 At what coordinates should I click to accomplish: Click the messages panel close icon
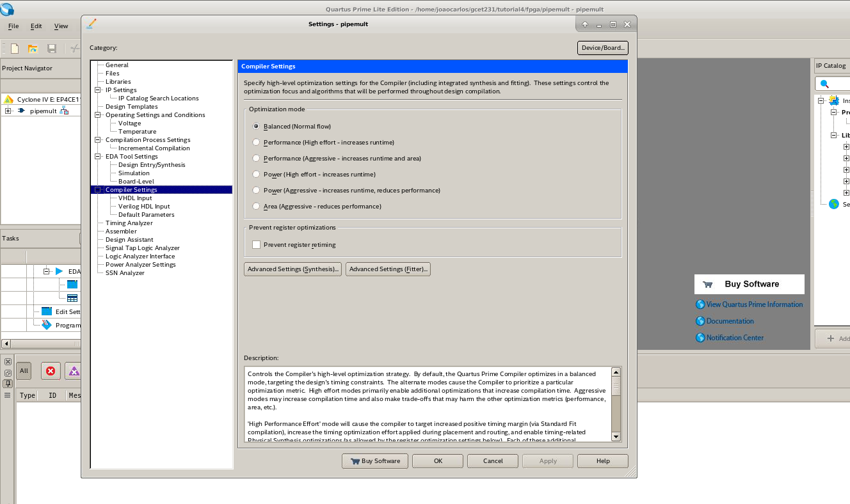pyautogui.click(x=8, y=362)
